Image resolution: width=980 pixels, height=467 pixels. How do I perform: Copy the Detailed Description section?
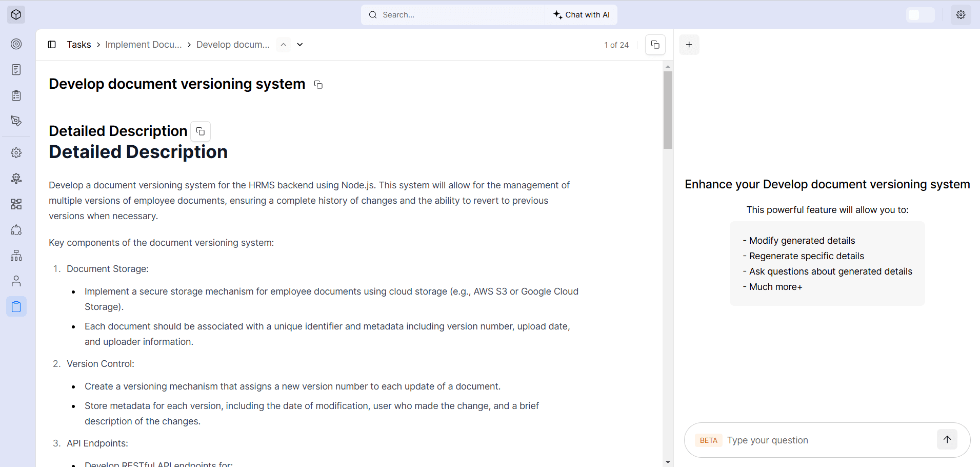201,131
